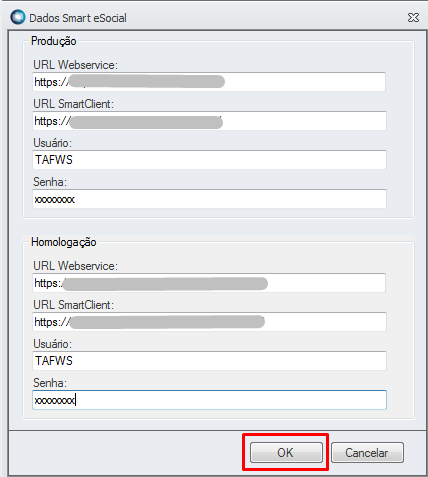Screen dimensions: 428x477
Task: Click the Homologação group title
Action: (64, 242)
